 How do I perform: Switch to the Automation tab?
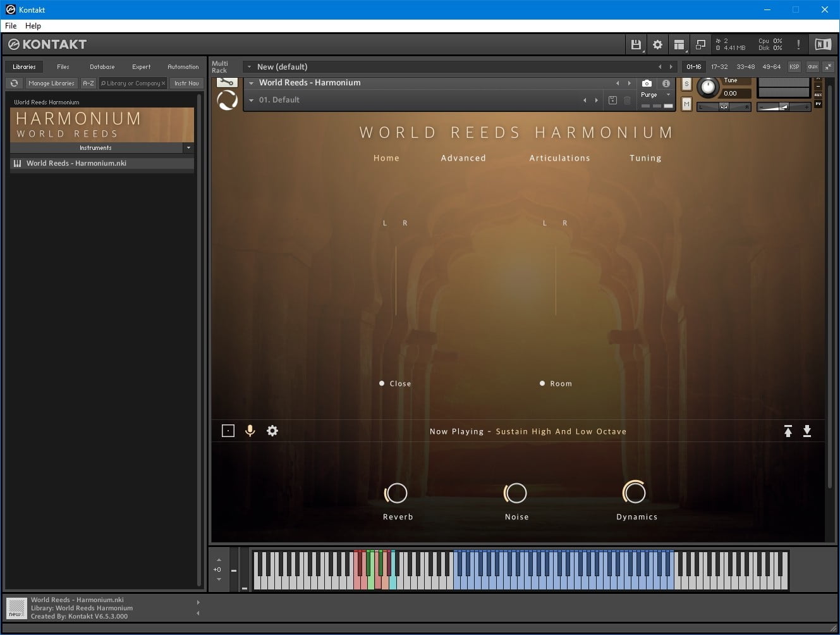click(x=183, y=66)
